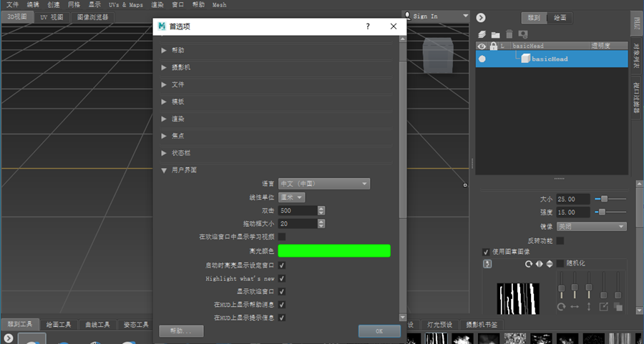The width and height of the screenshot is (644, 344).
Task: Click the vertical offset arrows icon
Action: (x=589, y=307)
